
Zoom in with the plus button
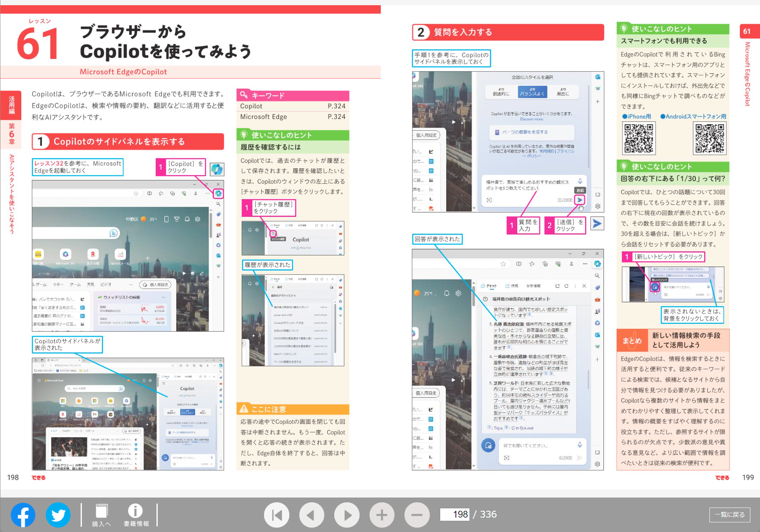click(382, 515)
